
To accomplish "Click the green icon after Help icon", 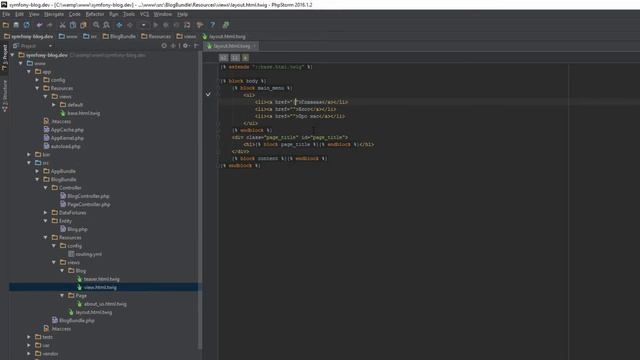I will coord(226,25).
